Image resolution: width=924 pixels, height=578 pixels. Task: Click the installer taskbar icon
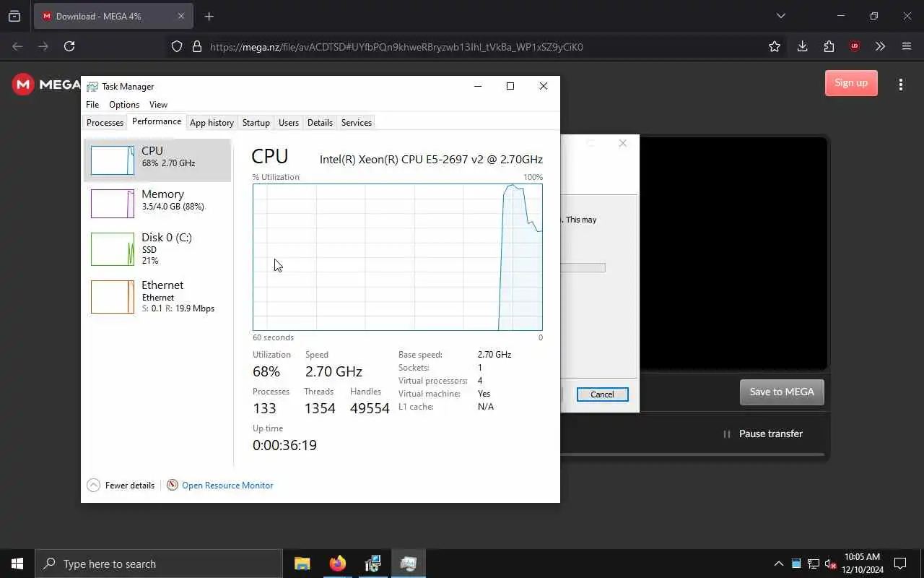coord(373,564)
